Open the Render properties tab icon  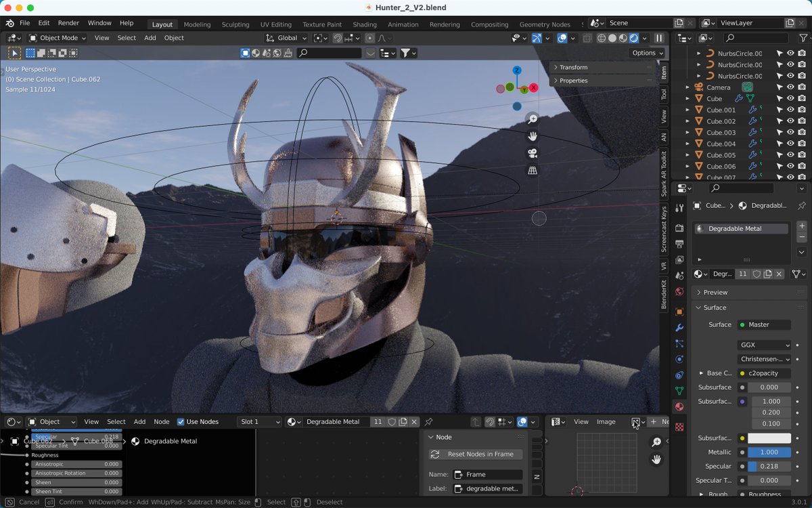click(679, 228)
